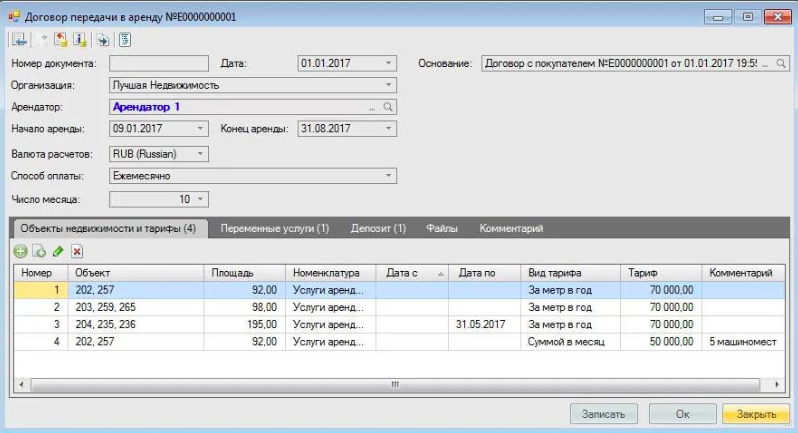Click the Номенклатура column header
798x433 pixels.
pyautogui.click(x=331, y=273)
